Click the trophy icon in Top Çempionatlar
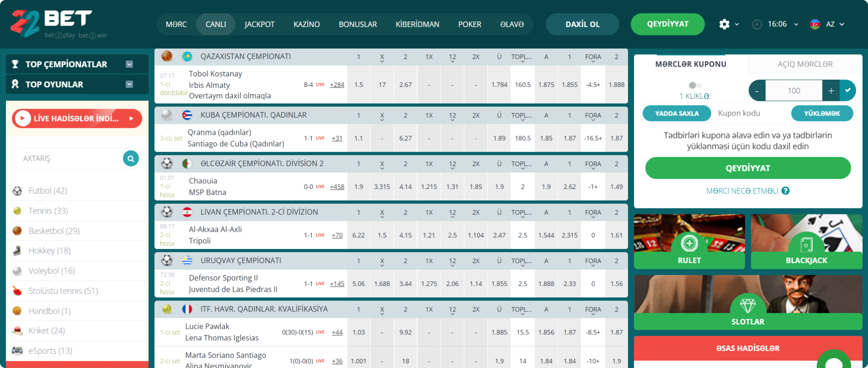868x368 pixels. coord(15,64)
